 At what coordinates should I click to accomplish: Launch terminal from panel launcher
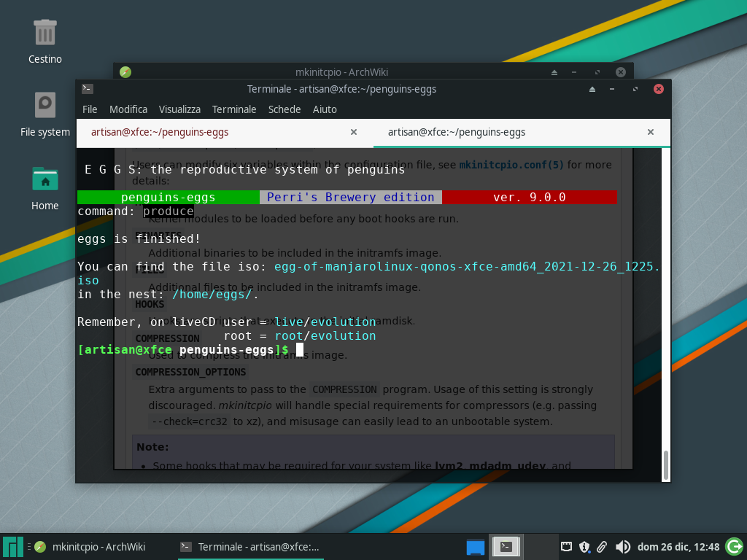(x=506, y=547)
